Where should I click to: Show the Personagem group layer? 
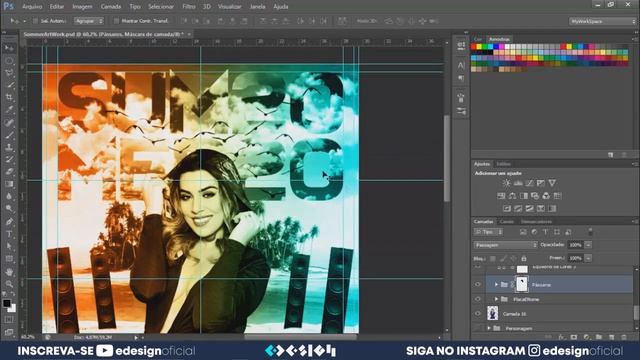tap(478, 328)
